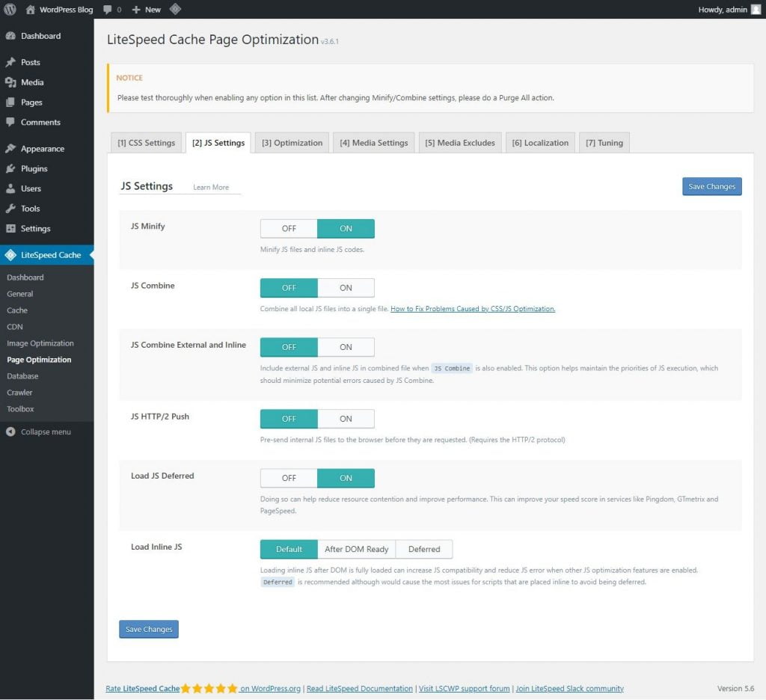
Task: Disable Load JS Deferred with OFF
Action: [289, 478]
